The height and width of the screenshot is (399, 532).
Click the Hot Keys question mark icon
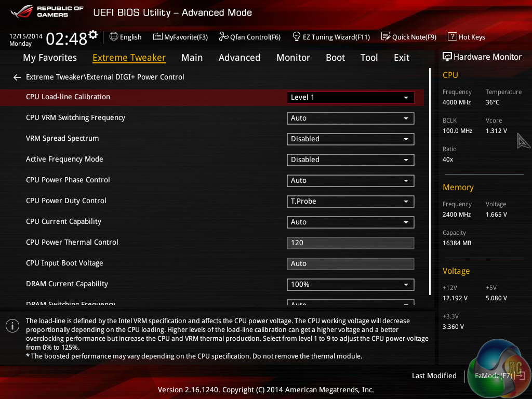tap(453, 36)
